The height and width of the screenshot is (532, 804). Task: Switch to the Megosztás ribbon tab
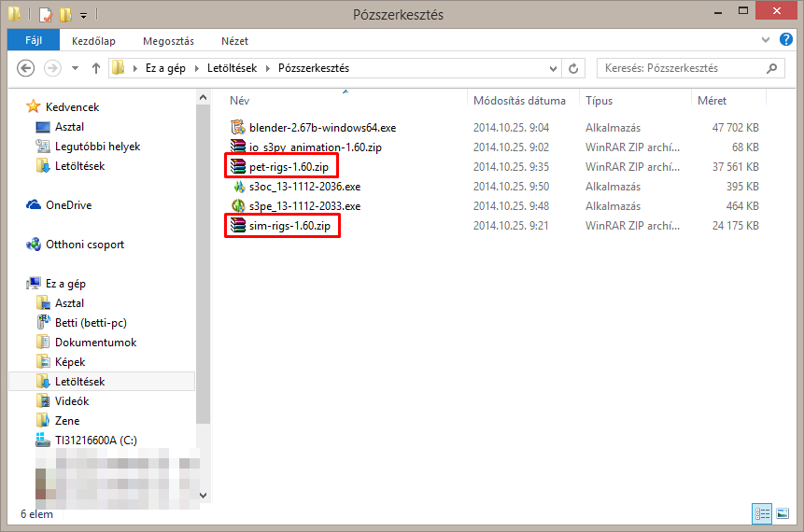point(168,41)
